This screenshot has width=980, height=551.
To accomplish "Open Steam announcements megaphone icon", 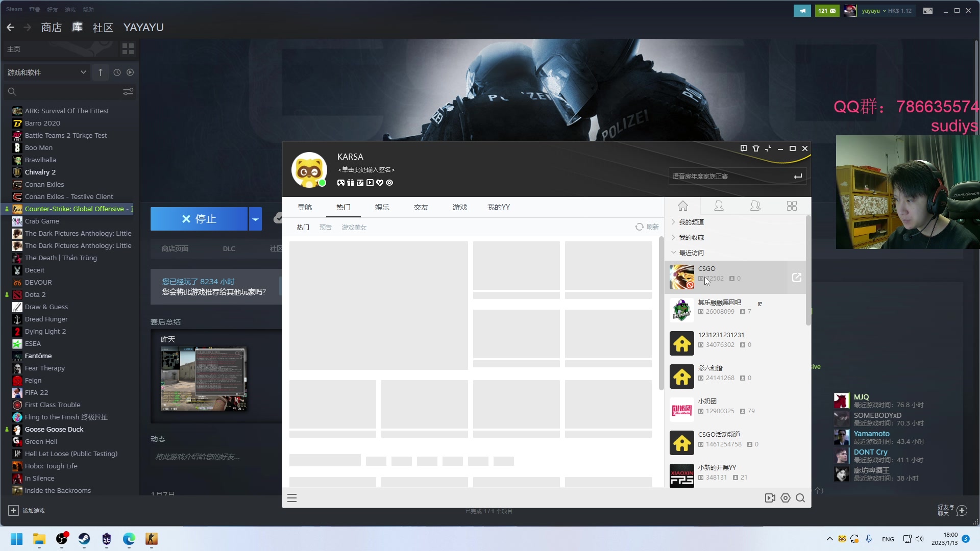I will tap(802, 11).
